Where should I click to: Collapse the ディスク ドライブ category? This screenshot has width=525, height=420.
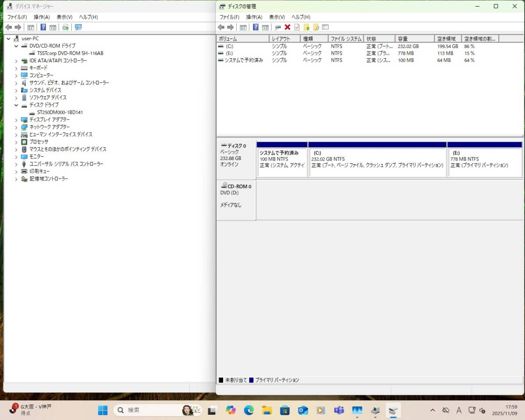(16, 105)
